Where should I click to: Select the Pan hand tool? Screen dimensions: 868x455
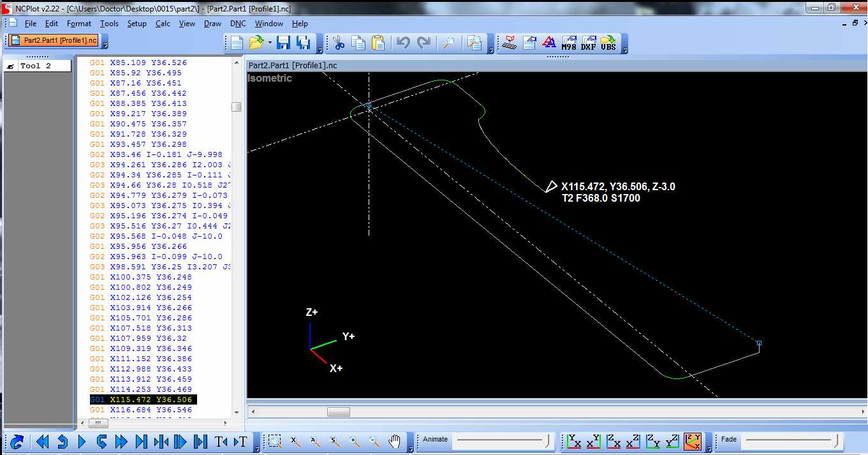coord(395,441)
